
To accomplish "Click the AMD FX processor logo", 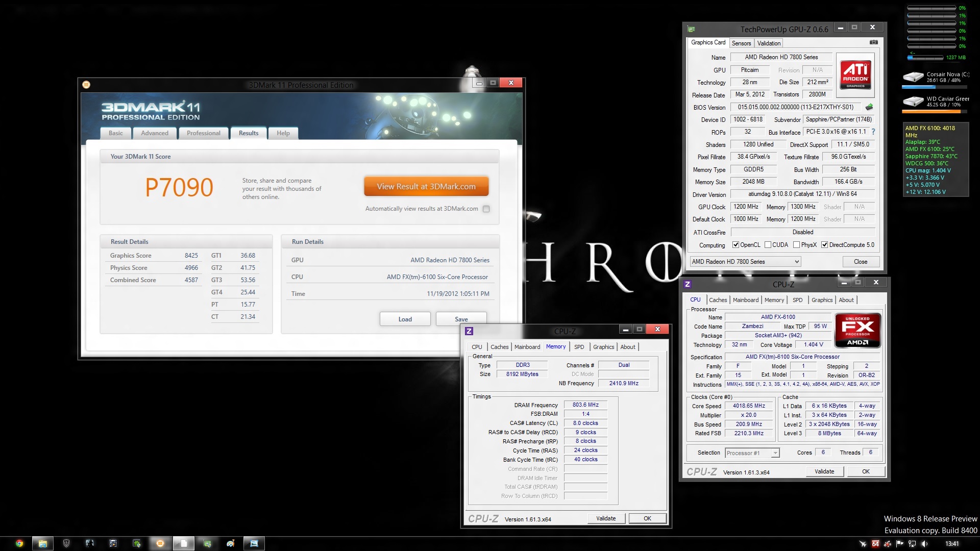I will (x=857, y=330).
